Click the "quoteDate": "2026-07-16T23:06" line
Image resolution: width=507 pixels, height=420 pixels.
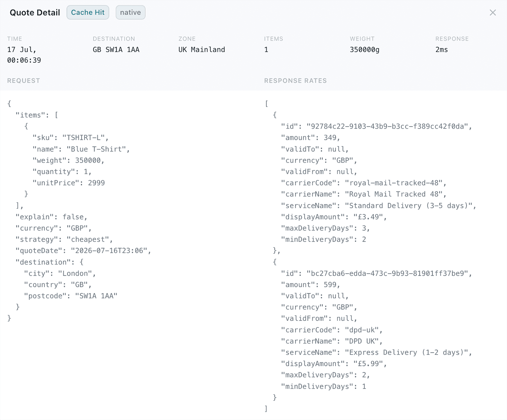point(83,251)
